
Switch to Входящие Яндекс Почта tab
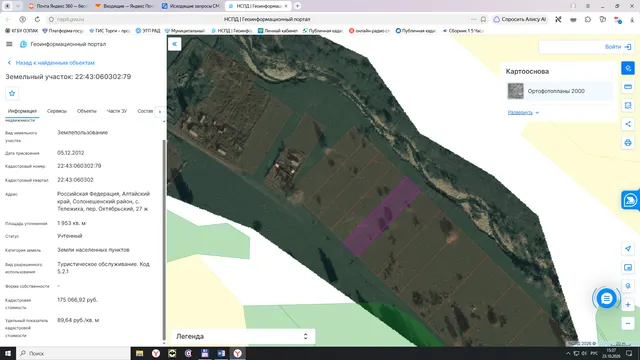coord(124,6)
